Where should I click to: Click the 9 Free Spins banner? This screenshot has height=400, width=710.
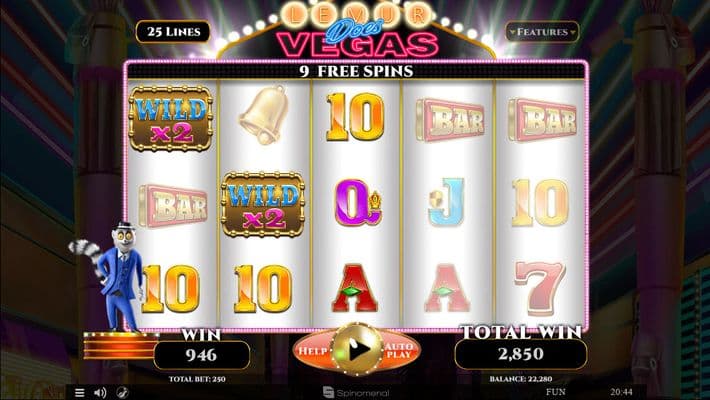coord(356,71)
